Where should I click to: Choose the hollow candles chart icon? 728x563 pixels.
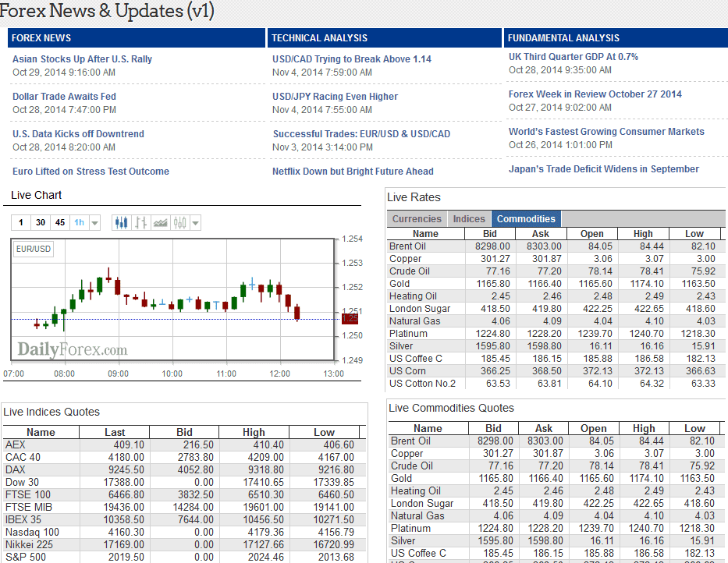(x=180, y=223)
